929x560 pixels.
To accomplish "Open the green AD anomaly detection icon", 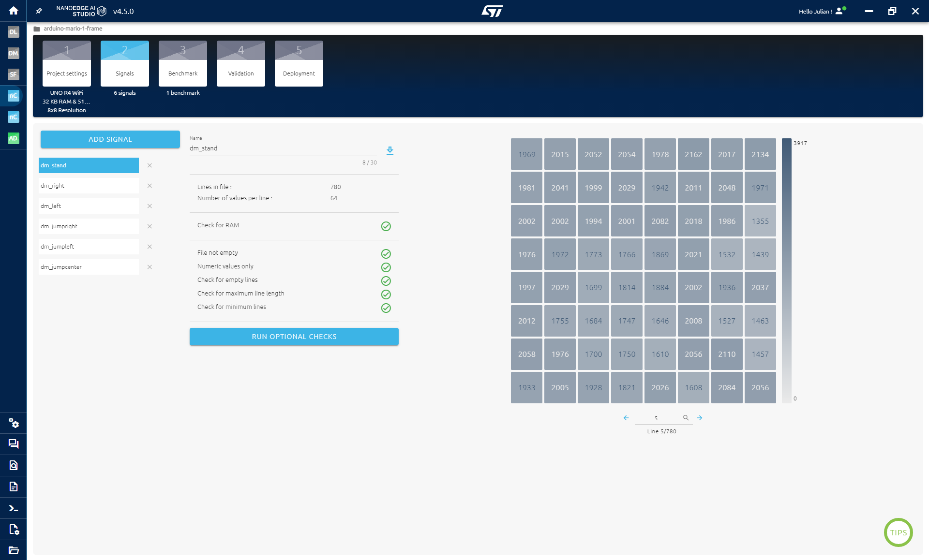I will [14, 138].
